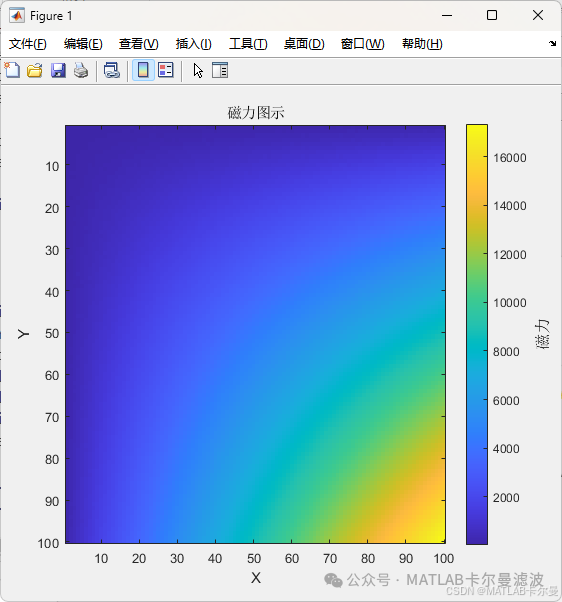This screenshot has height=602, width=562.
Task: Open the 文件(F) menu
Action: tap(28, 44)
